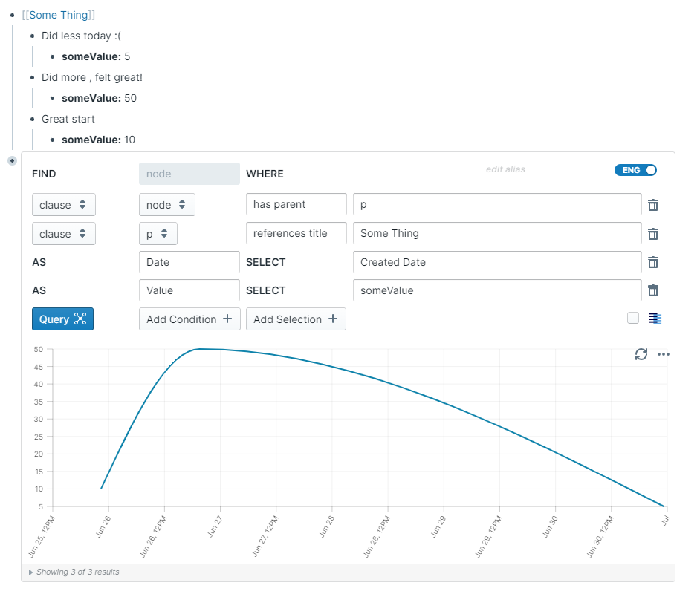The width and height of the screenshot is (700, 597).
Task: Click the layout icon beside the checkbox
Action: pyautogui.click(x=655, y=319)
